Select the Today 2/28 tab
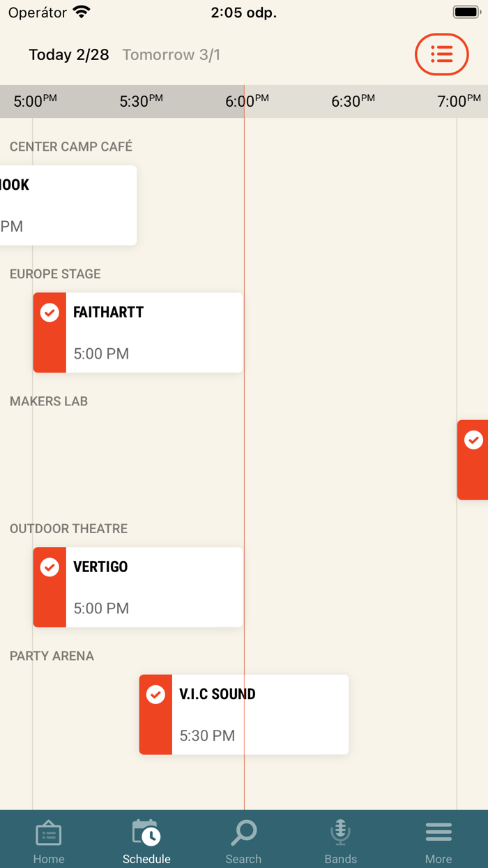The image size is (488, 868). pos(69,55)
